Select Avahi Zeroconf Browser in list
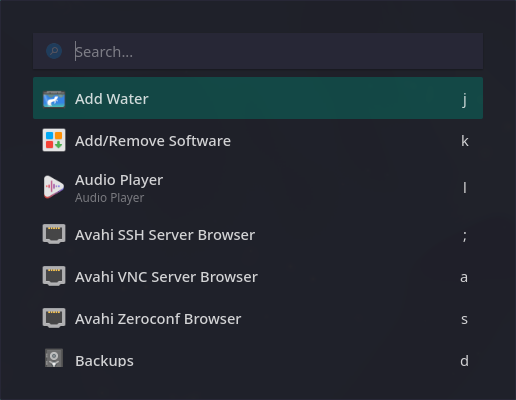This screenshot has width=516, height=400. pos(258,319)
